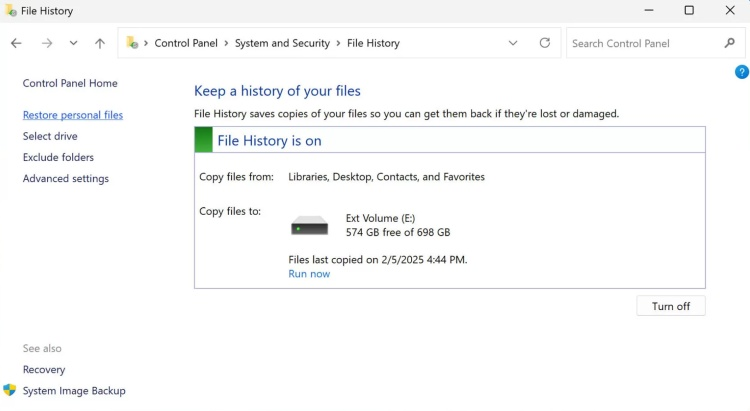Expand the address bar history chevron
Screen dimensions: 750x411
[x=513, y=43]
